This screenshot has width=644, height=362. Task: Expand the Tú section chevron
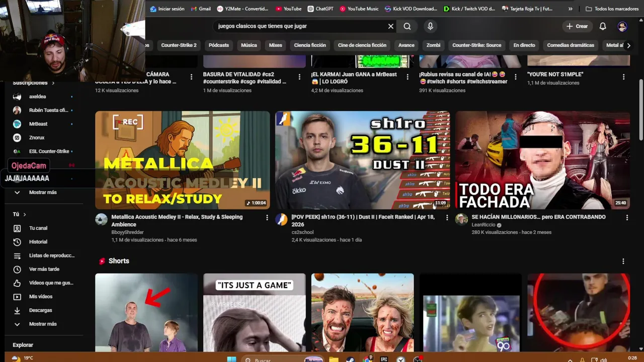click(x=24, y=214)
